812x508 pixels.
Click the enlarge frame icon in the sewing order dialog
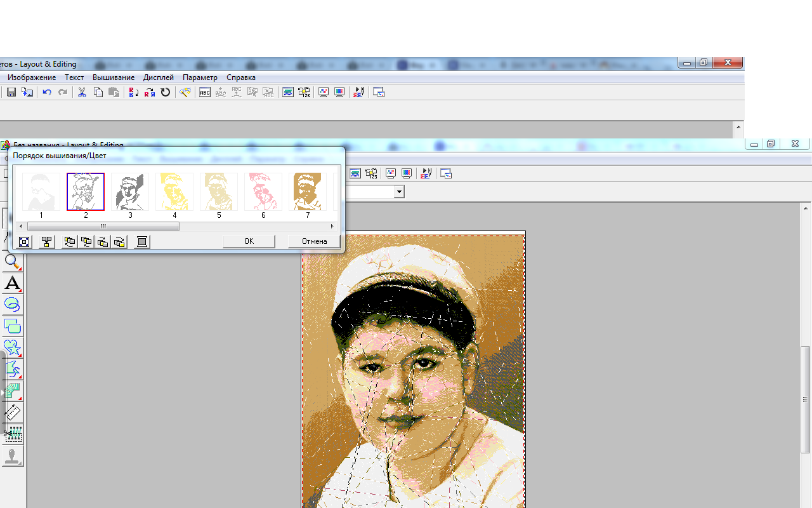pyautogui.click(x=24, y=241)
